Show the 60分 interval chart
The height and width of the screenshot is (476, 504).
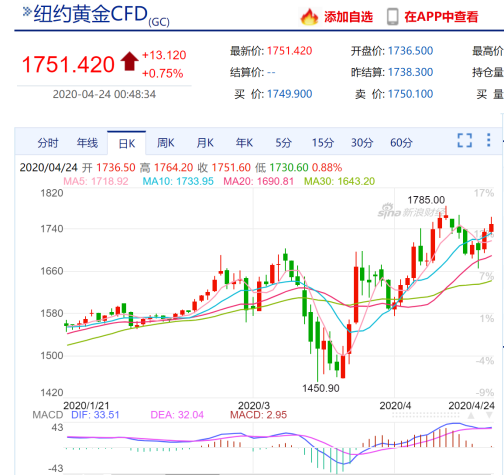click(x=401, y=143)
